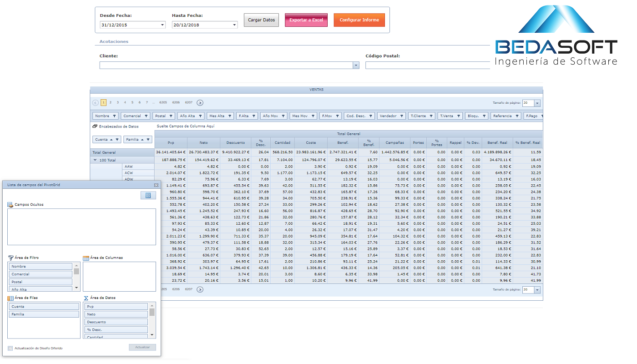637x364 pixels.
Task: Close the PivotGrid field list panel
Action: click(x=156, y=185)
